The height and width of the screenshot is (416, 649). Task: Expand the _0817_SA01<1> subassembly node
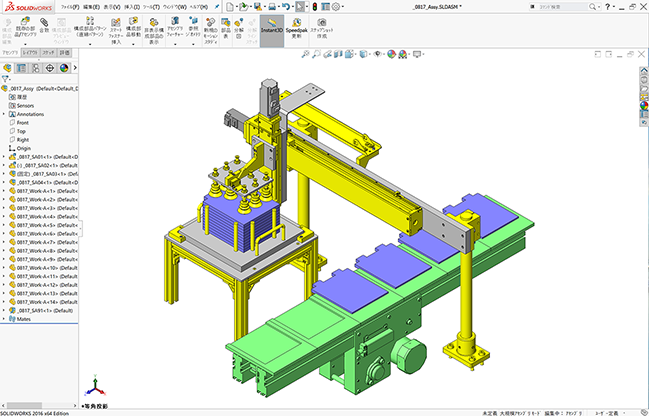click(4, 156)
